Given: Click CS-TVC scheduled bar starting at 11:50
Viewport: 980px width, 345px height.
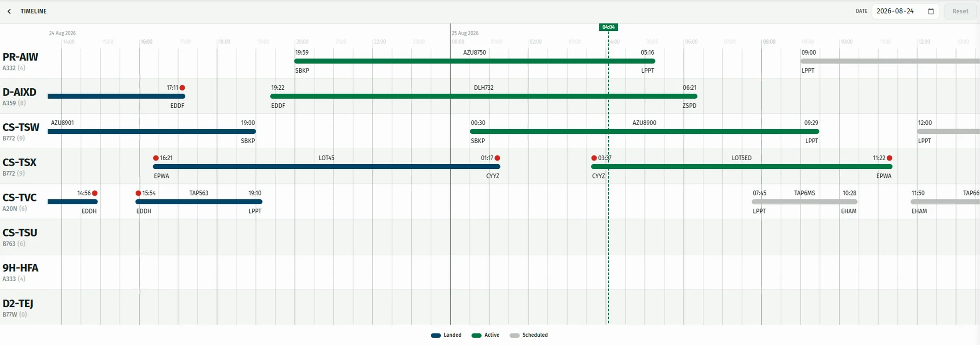Looking at the screenshot, I should click(x=945, y=202).
